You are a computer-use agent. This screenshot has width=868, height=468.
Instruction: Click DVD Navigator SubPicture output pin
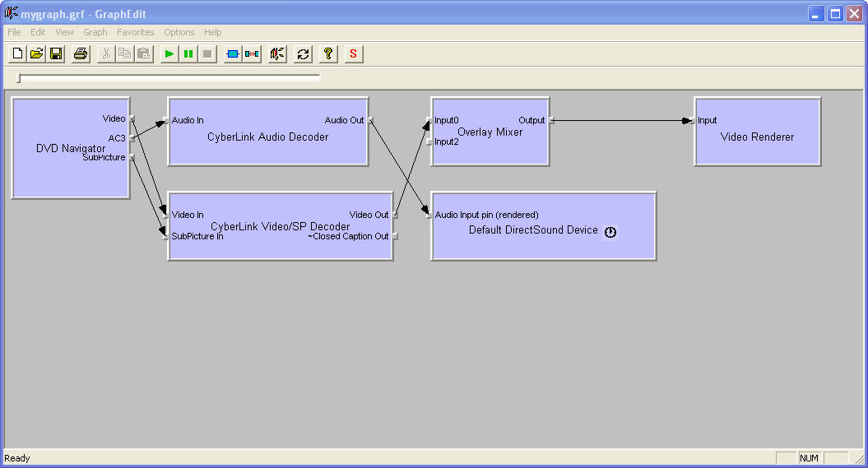pyautogui.click(x=132, y=157)
